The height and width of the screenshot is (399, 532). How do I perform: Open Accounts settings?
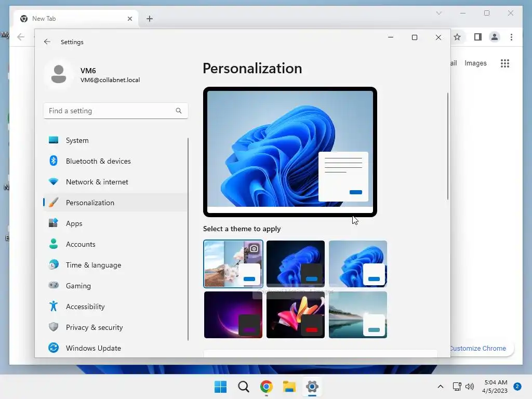point(115,244)
